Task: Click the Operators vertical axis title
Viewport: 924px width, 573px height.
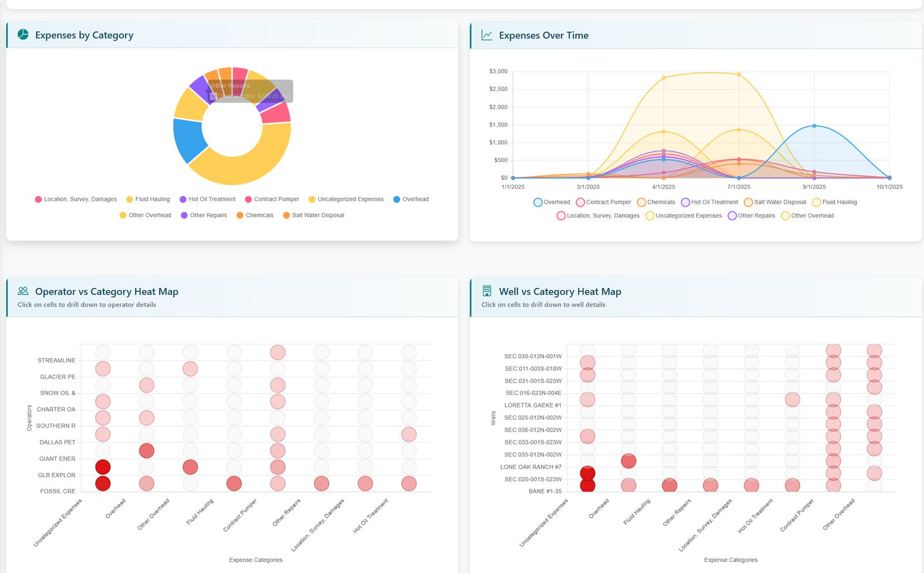Action: click(29, 418)
